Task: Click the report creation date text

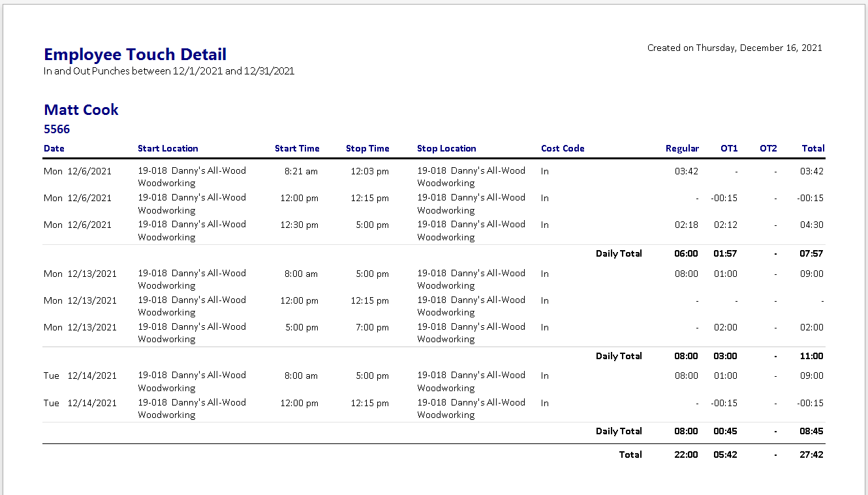Action: (734, 48)
